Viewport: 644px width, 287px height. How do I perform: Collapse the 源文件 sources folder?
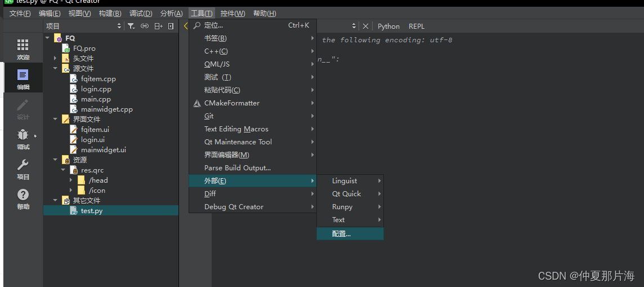[x=55, y=69]
